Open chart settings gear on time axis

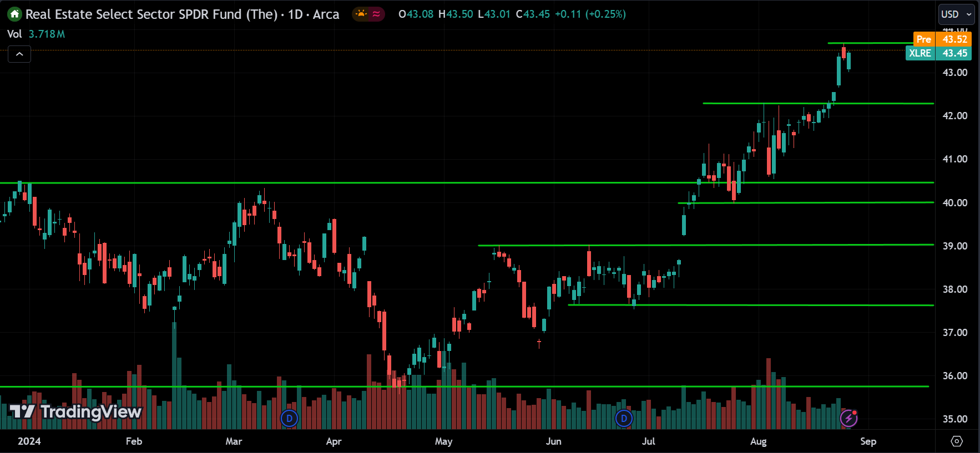[957, 441]
